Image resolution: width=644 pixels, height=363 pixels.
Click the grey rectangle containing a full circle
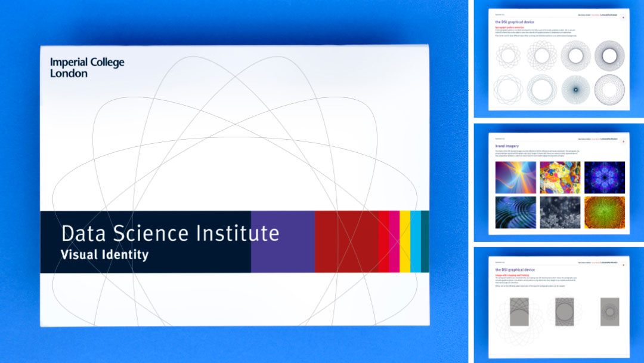(x=564, y=312)
